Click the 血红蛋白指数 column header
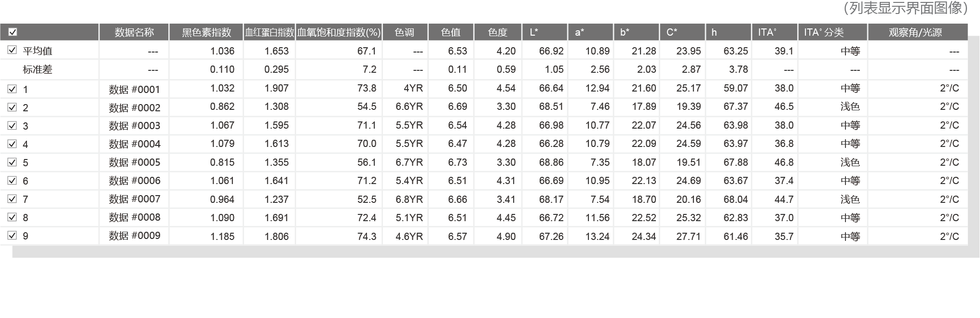The width and height of the screenshot is (980, 318). click(x=269, y=32)
